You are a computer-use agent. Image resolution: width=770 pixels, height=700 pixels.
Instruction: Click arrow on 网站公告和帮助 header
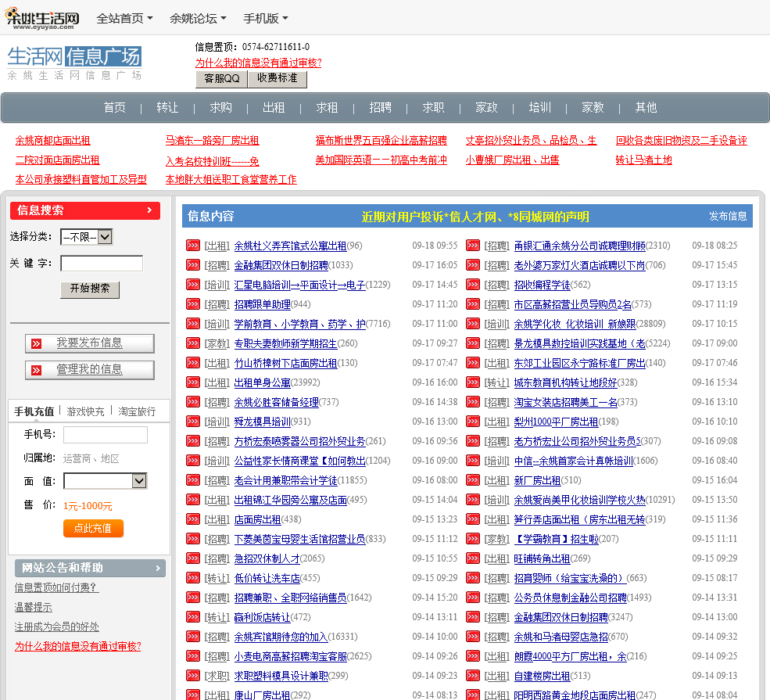[158, 568]
